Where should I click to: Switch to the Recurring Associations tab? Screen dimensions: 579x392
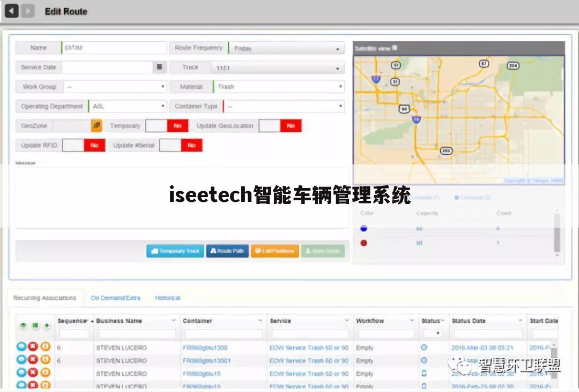point(44,298)
